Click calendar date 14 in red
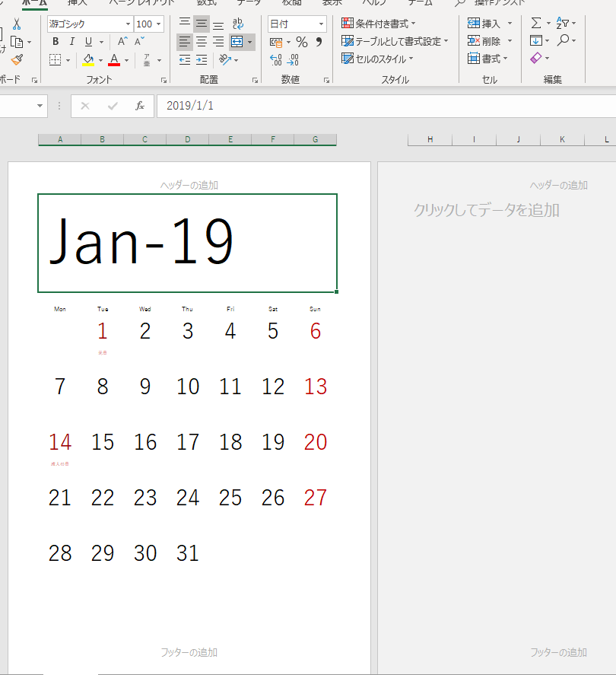 click(60, 442)
